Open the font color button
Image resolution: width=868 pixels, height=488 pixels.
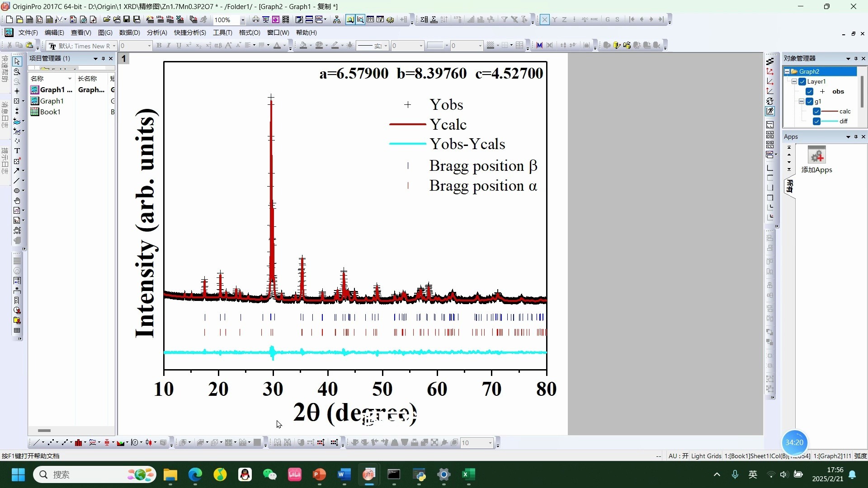[277, 46]
